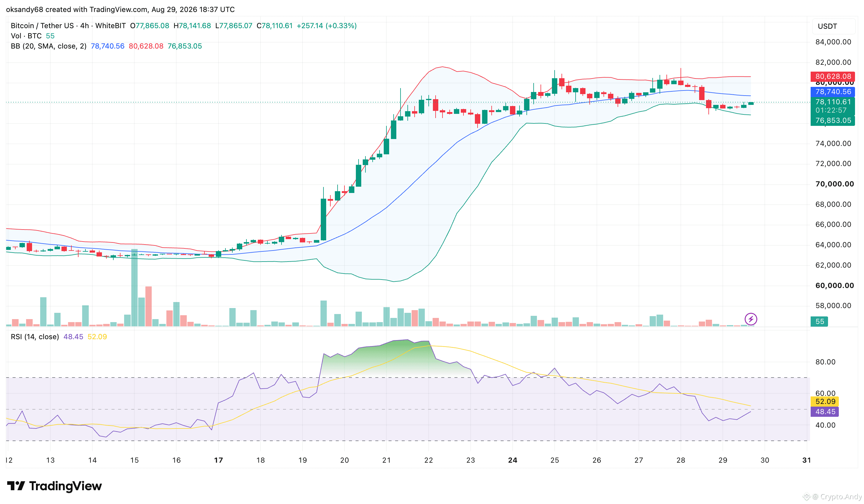Click the yellow 52.09 tag on the RSI axis

824,401
